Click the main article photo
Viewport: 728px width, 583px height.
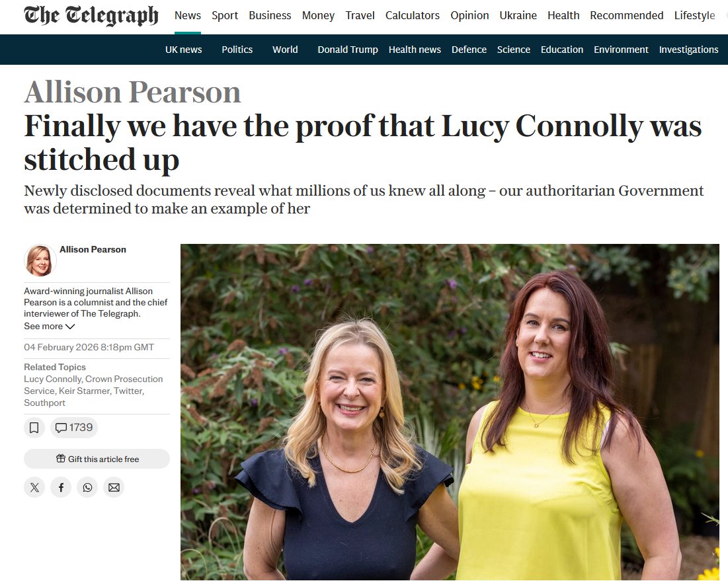(450, 412)
